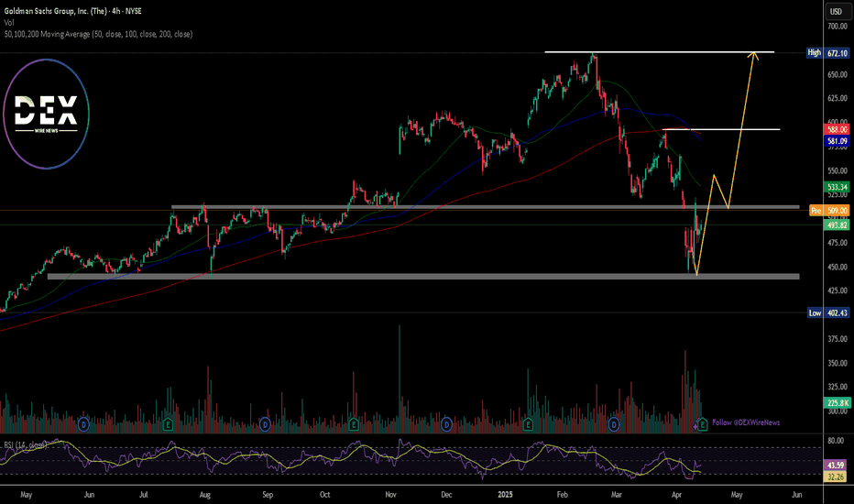The height and width of the screenshot is (504, 854).
Task: Open the earnings E marker in October
Action: tap(354, 424)
